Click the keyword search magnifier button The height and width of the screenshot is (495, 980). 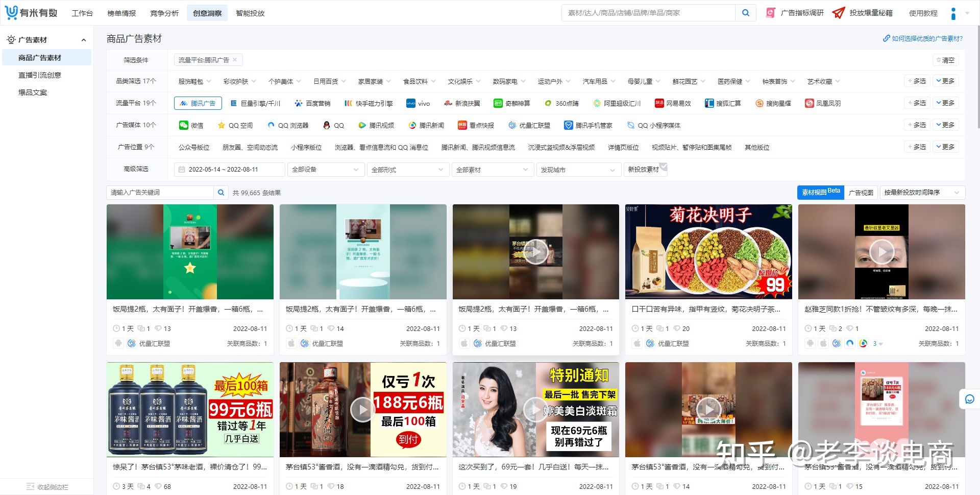[x=221, y=193]
